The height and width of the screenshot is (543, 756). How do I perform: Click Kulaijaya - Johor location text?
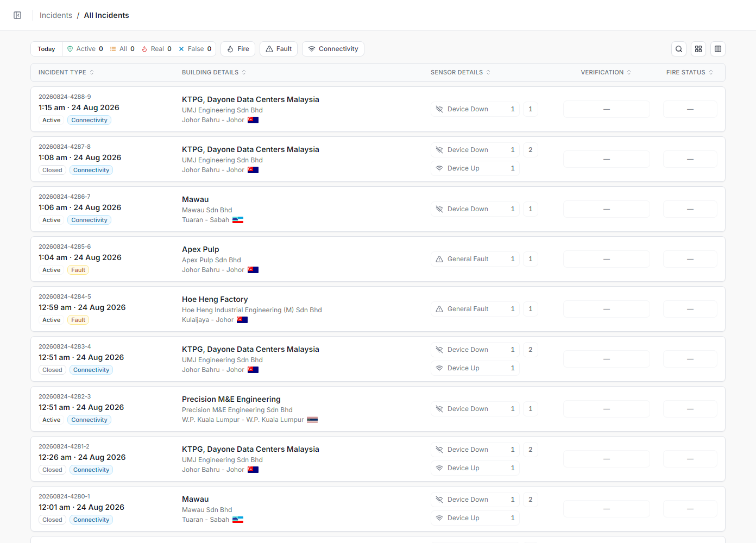207,320
